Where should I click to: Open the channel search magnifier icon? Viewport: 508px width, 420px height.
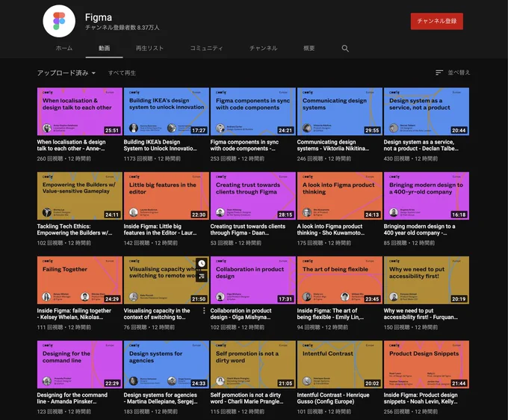click(345, 49)
